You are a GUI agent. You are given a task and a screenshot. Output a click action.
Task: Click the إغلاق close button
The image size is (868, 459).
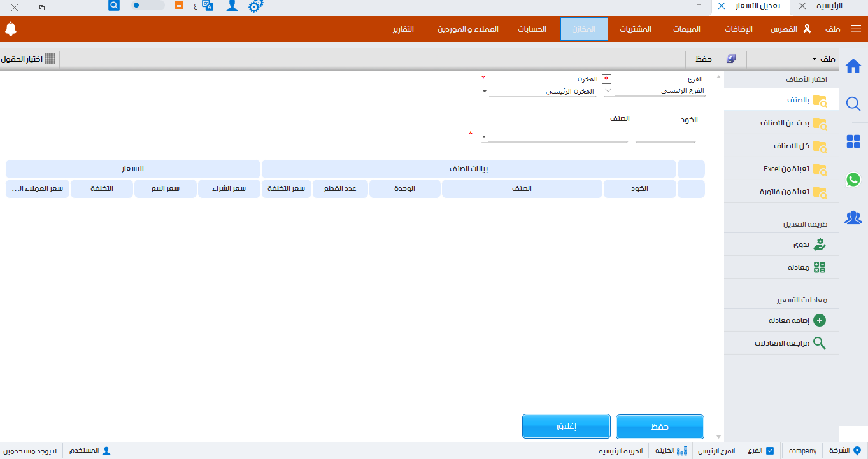[x=567, y=427]
